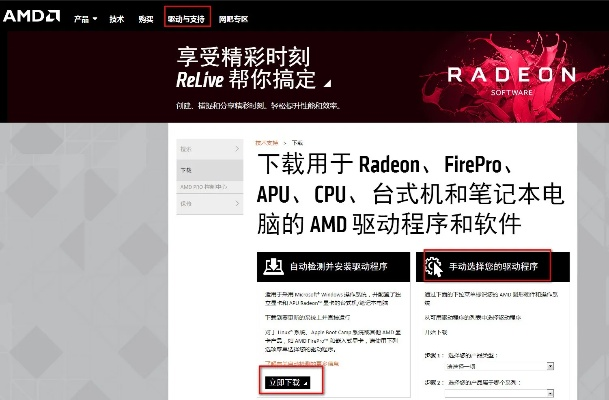609x400 pixels.
Task: Click the manual select gear cursor icon
Action: click(437, 267)
